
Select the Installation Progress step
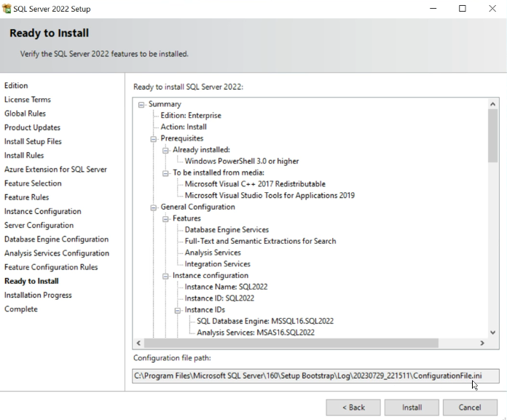pos(38,295)
